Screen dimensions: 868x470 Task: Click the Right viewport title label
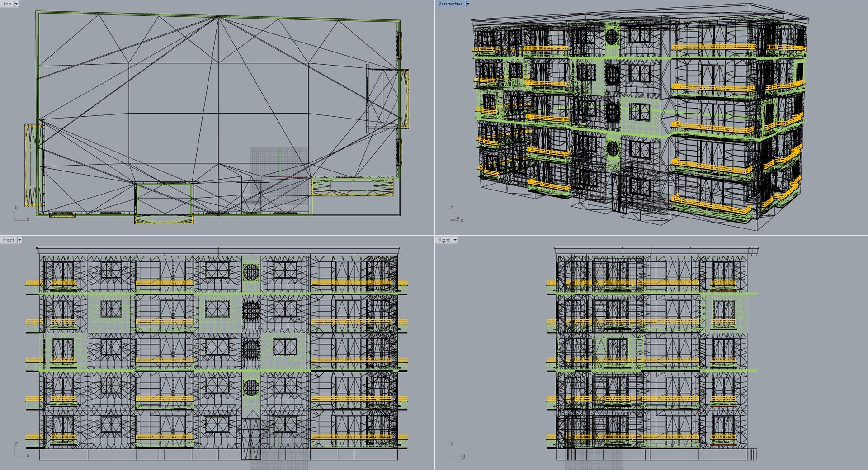pos(444,240)
